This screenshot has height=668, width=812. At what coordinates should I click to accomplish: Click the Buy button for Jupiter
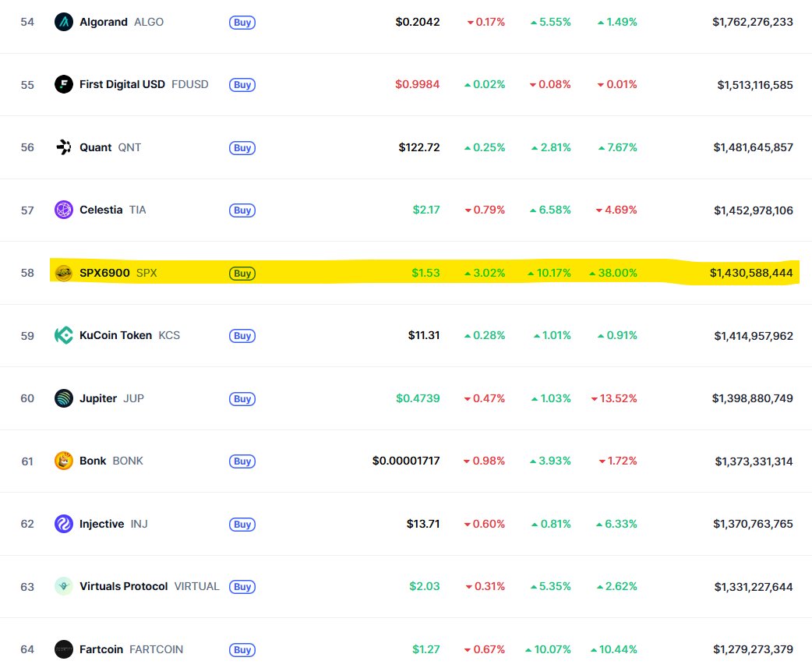point(242,399)
